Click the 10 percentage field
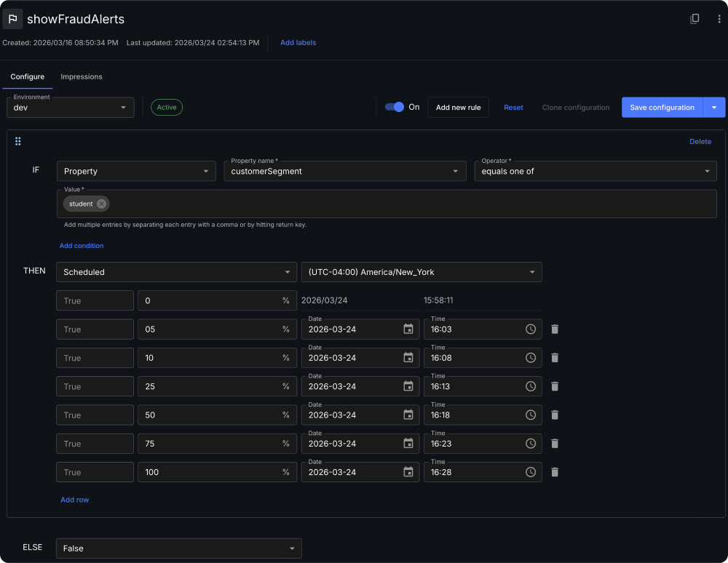Screen dimensions: 728x563 [217, 358]
